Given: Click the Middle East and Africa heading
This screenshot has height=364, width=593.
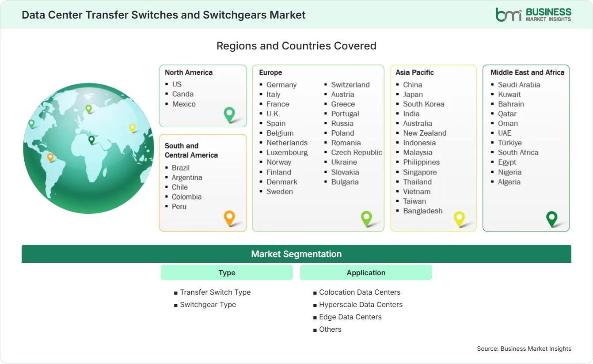Looking at the screenshot, I should point(528,72).
